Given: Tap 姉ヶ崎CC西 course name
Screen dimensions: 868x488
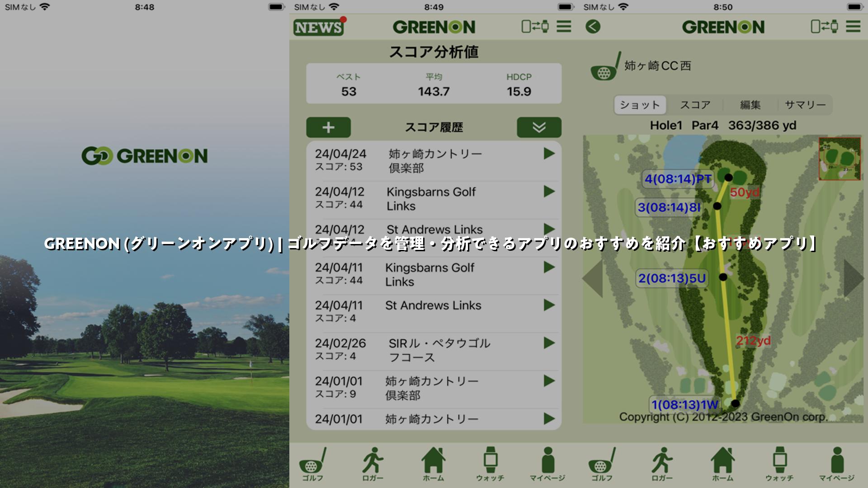Looking at the screenshot, I should [658, 66].
